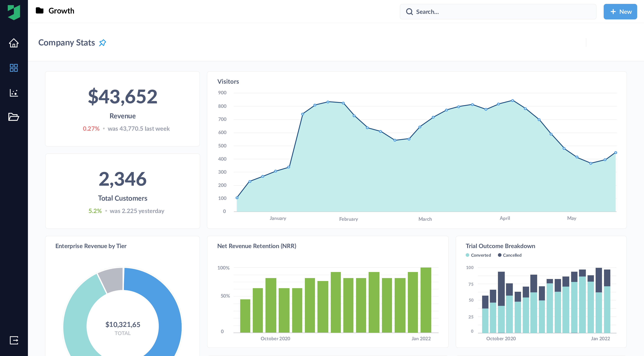Click the Growth folder icon in header

[x=40, y=11]
